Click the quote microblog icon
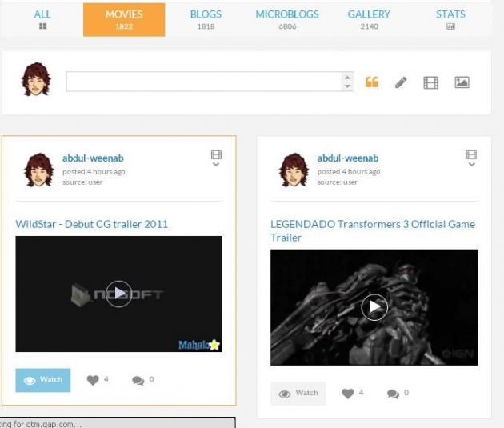 (x=372, y=82)
